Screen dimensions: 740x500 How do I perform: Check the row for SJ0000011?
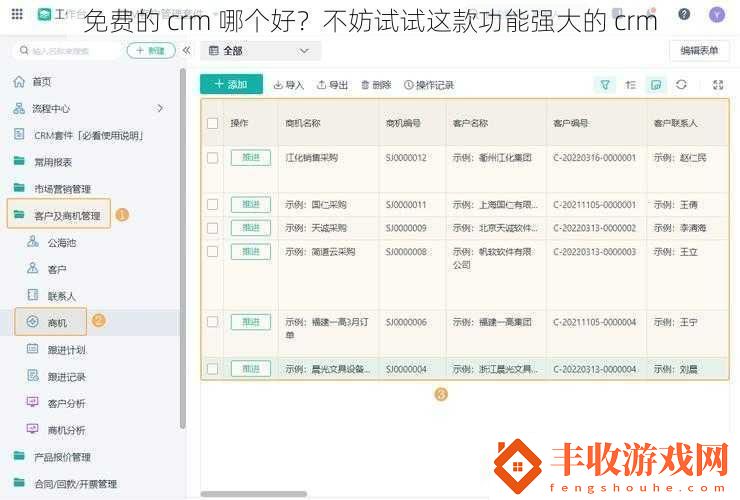point(212,204)
